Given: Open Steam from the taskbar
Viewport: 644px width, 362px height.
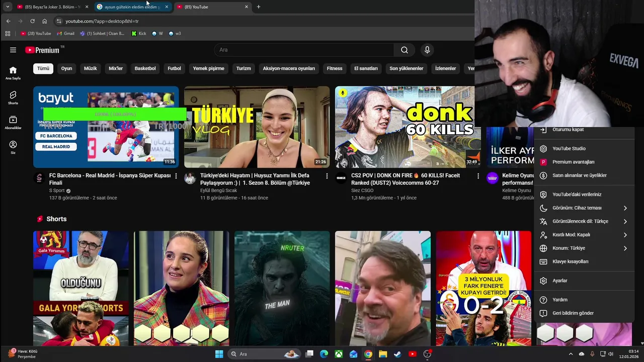Looking at the screenshot, I should coord(397,354).
